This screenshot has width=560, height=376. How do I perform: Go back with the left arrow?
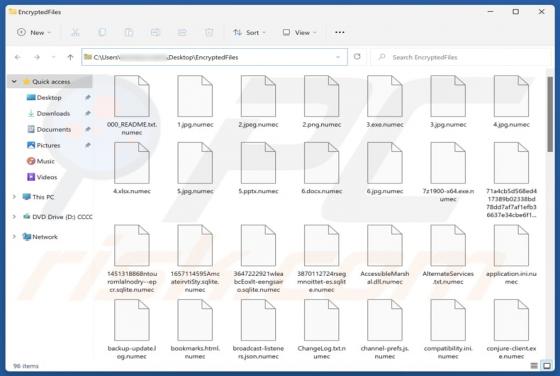[x=18, y=57]
